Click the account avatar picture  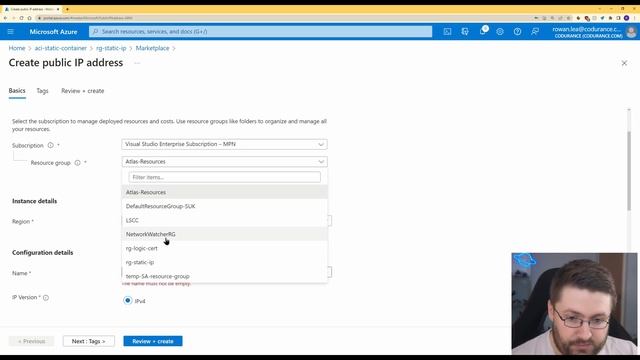(631, 32)
